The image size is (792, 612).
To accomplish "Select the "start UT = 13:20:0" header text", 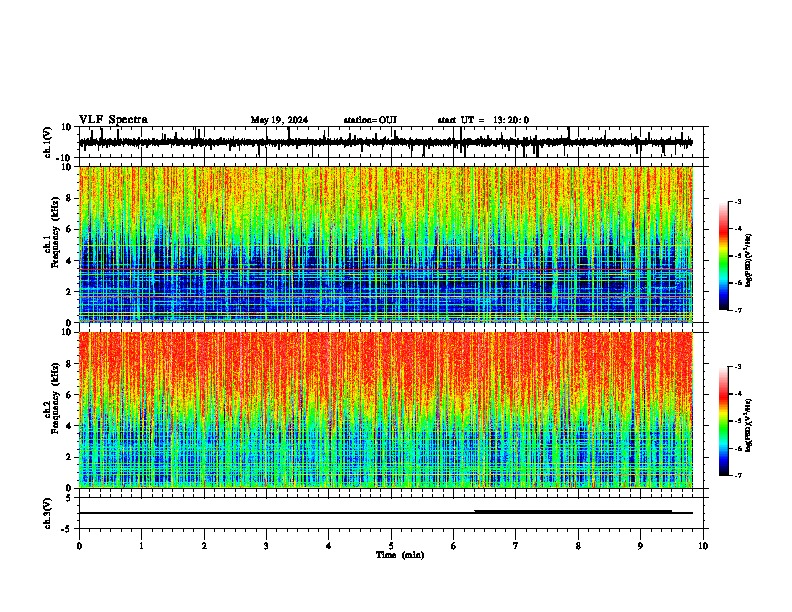I will tap(483, 120).
